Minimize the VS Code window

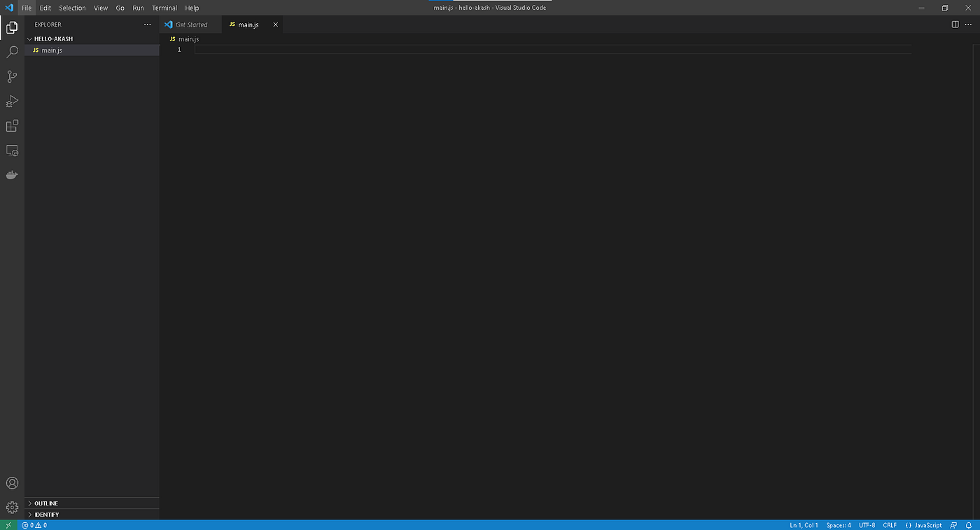click(922, 8)
